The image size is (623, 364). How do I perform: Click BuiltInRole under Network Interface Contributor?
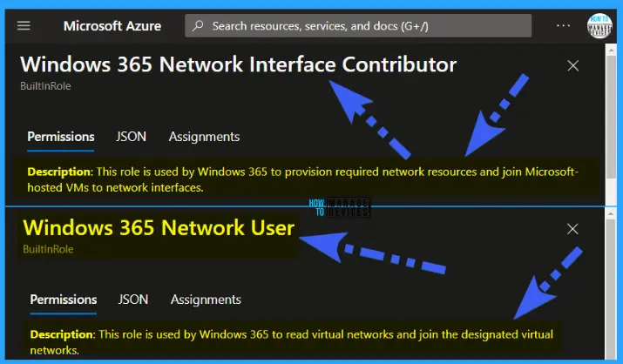(45, 86)
